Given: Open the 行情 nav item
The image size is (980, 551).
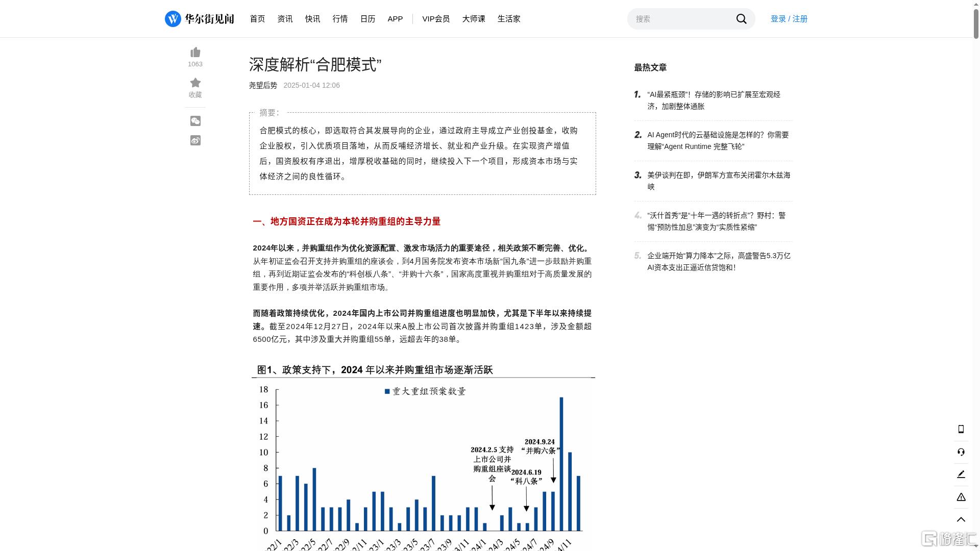Looking at the screenshot, I should 340,19.
